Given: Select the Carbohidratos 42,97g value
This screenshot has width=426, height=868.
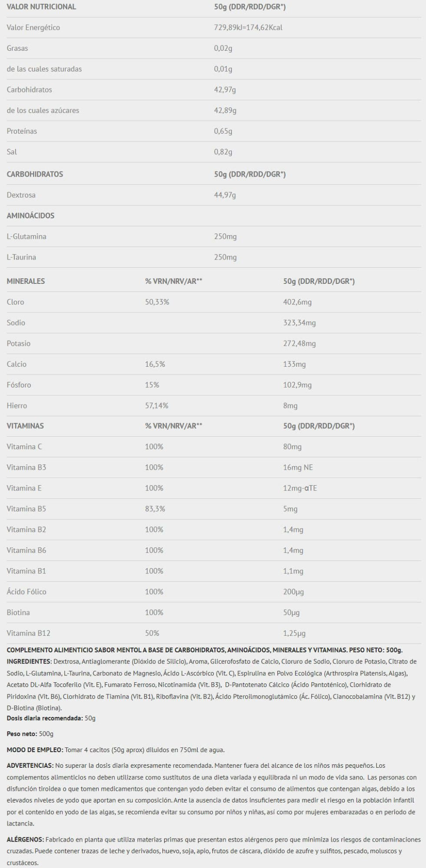Looking at the screenshot, I should [x=225, y=90].
